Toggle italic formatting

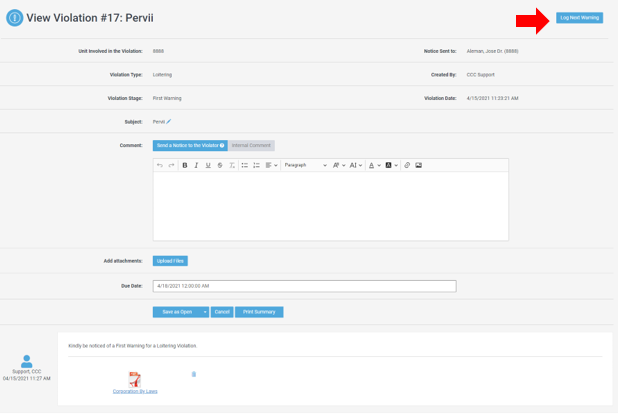point(196,166)
